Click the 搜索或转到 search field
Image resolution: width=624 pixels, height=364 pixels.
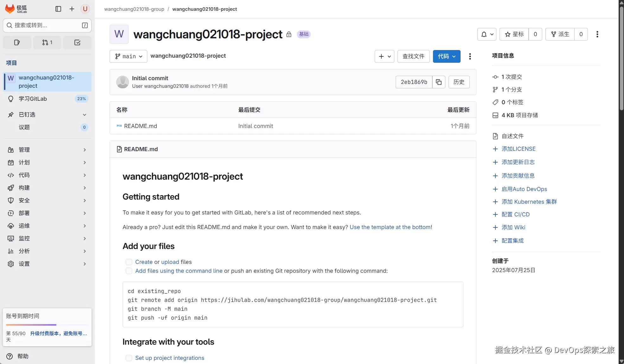pyautogui.click(x=47, y=25)
